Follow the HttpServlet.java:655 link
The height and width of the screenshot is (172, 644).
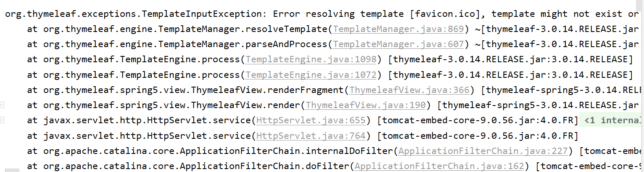pos(311,121)
